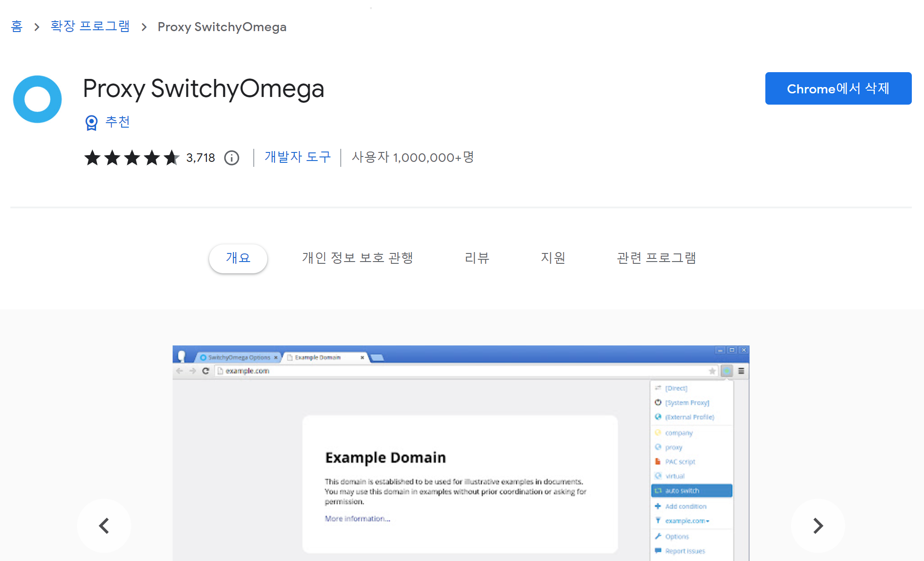Click breadcrumb chevron before Proxy SwitchyOmega

pyautogui.click(x=144, y=27)
